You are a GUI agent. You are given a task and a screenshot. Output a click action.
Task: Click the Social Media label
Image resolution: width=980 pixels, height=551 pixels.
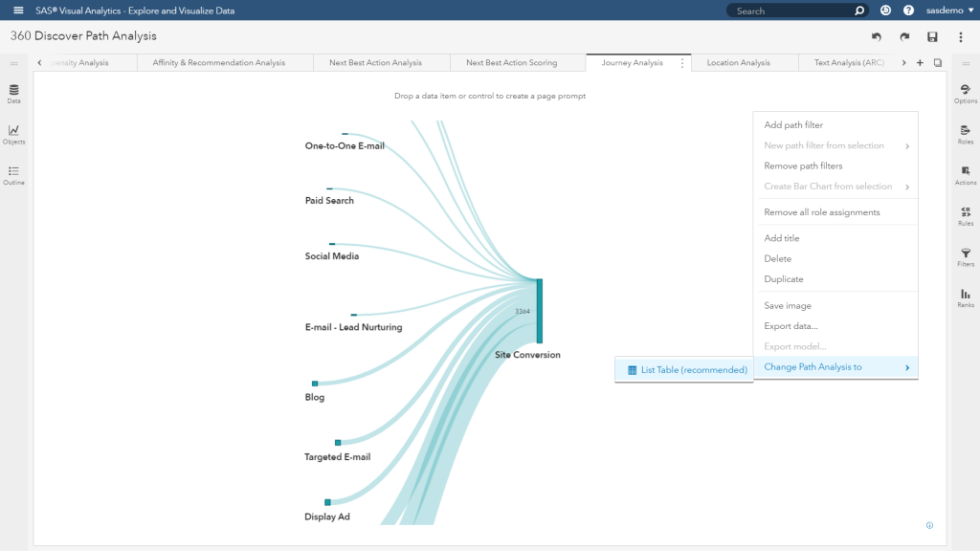332,256
